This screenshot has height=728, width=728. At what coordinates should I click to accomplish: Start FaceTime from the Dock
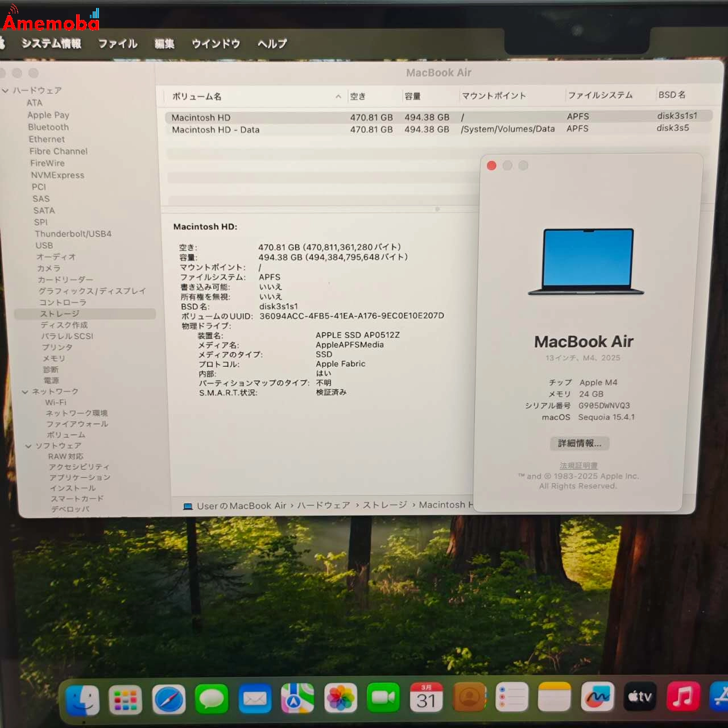pos(383,698)
